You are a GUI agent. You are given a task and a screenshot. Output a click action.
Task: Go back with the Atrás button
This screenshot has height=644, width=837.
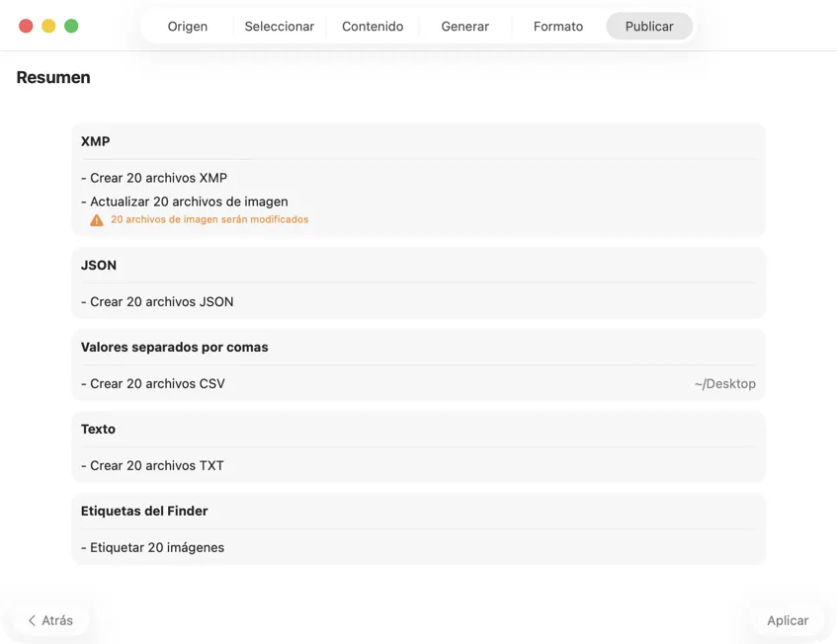pos(50,620)
